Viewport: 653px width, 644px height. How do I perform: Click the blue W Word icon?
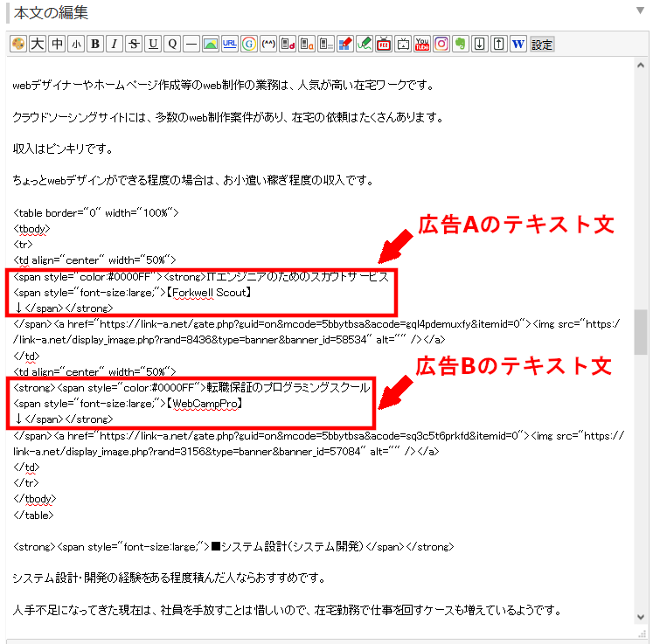518,44
